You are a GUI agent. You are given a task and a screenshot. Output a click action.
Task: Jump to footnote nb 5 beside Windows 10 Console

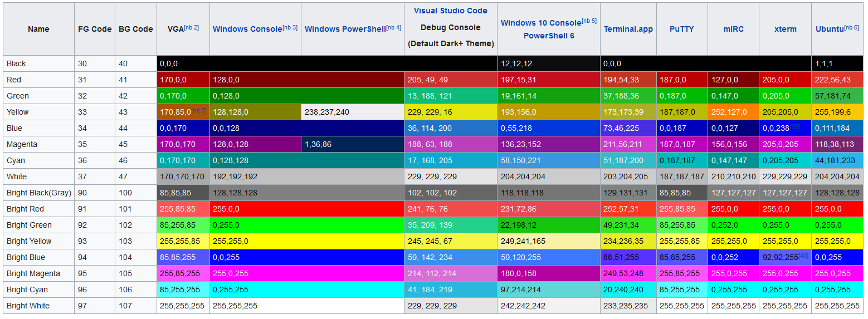click(x=589, y=21)
